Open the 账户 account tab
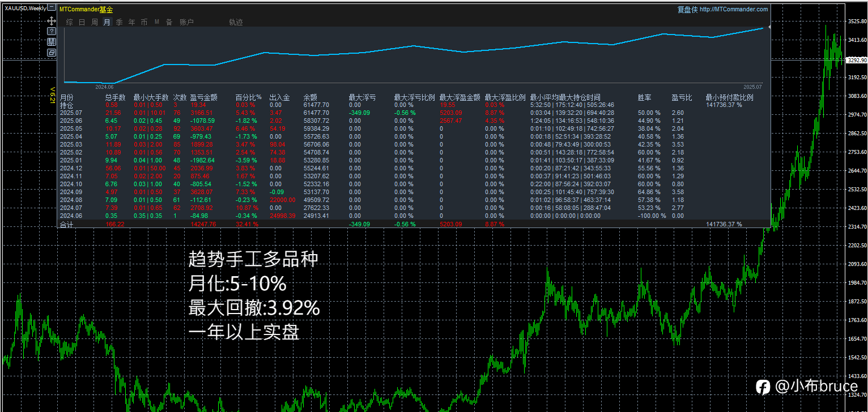Image resolution: width=868 pixels, height=412 pixels. 186,22
